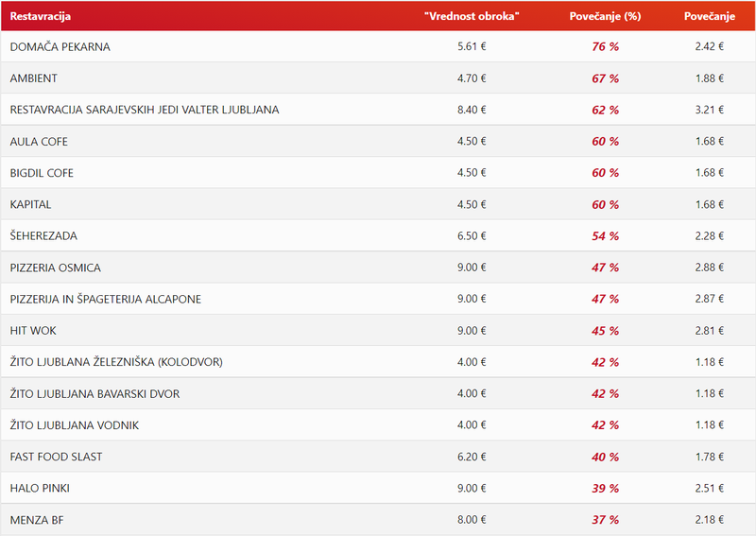This screenshot has height=536, width=756.
Task: Click the 4.70 € meal value
Action: [x=472, y=78]
